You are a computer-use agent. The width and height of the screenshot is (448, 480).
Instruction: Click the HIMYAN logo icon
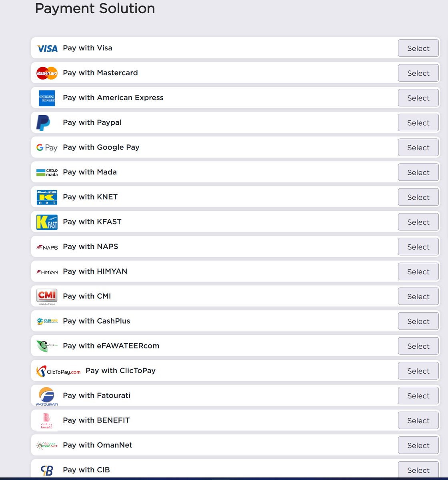pyautogui.click(x=47, y=272)
